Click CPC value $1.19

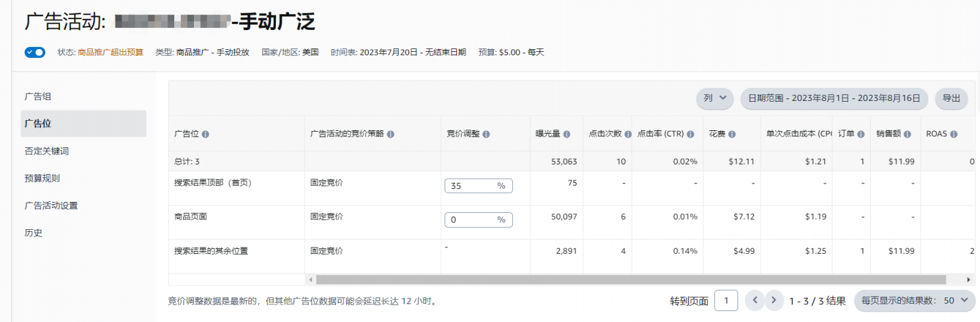click(816, 216)
